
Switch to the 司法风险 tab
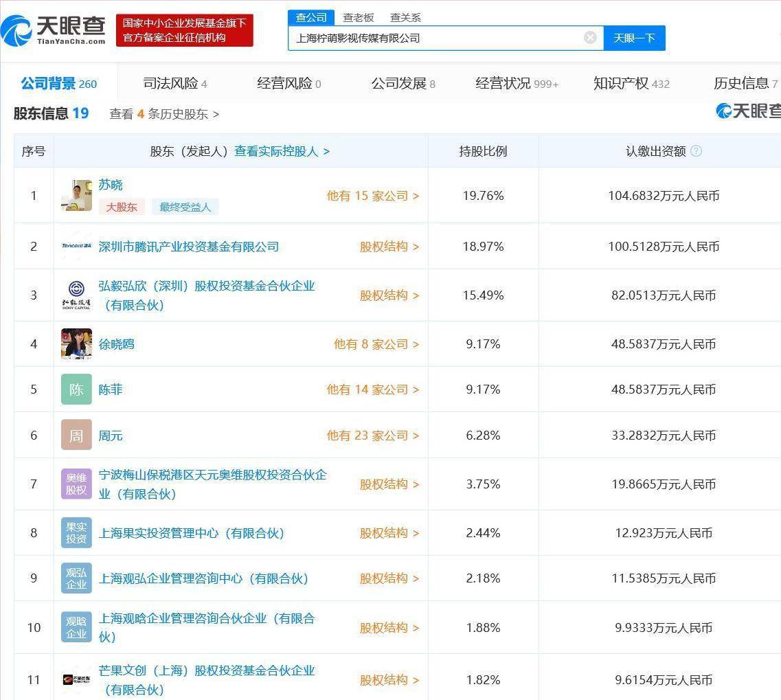click(x=174, y=84)
